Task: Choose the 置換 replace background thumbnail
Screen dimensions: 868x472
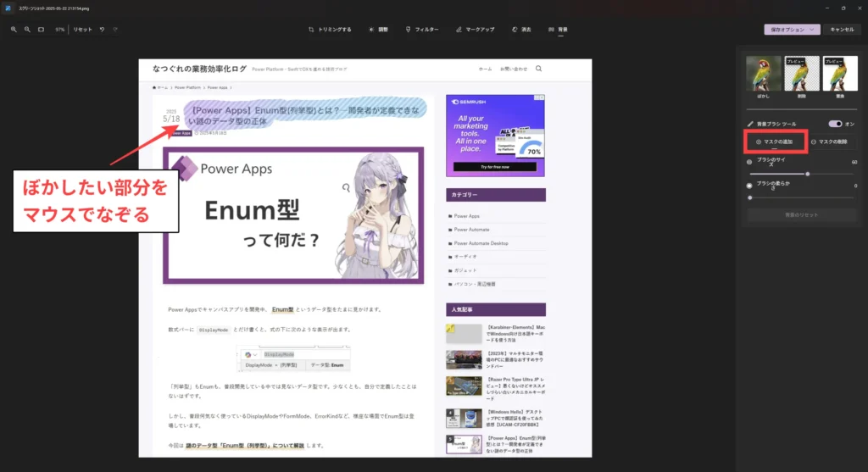Action: pyautogui.click(x=840, y=73)
